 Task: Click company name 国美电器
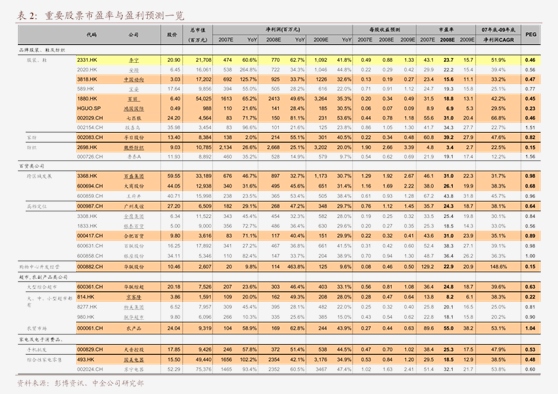(x=134, y=360)
